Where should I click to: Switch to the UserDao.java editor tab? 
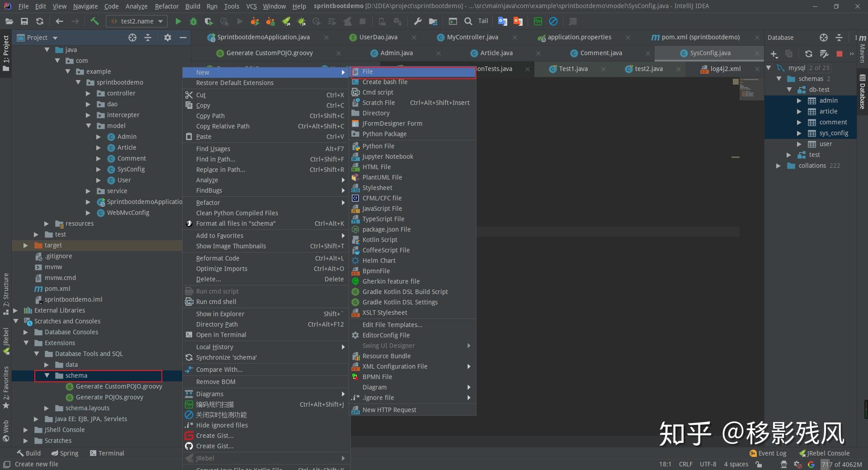click(378, 37)
